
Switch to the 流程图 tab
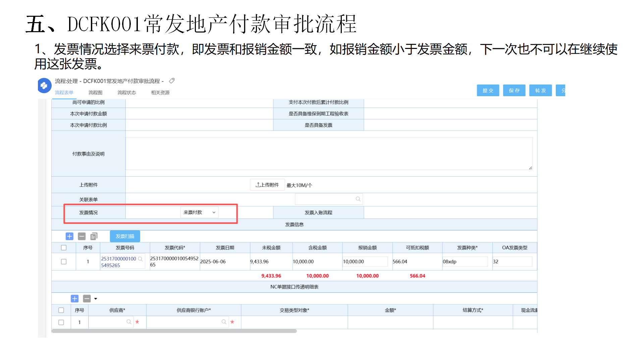tap(95, 93)
